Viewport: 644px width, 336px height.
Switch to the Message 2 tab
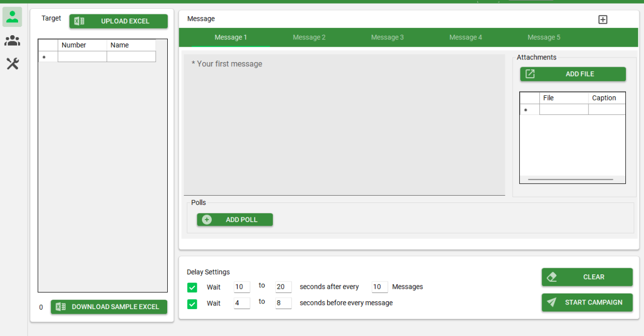coord(309,37)
